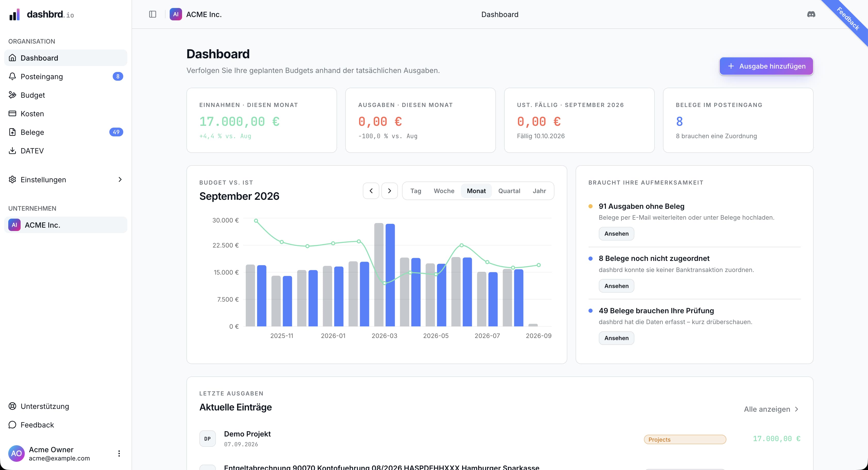
Task: Click the small grey bar for 2026-09
Action: coord(533,325)
